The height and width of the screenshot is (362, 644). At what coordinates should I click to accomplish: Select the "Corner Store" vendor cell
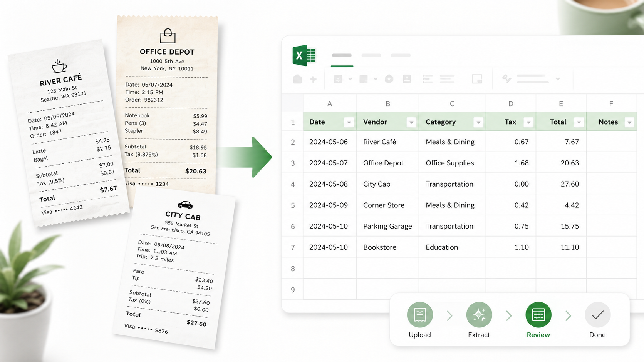tap(387, 205)
